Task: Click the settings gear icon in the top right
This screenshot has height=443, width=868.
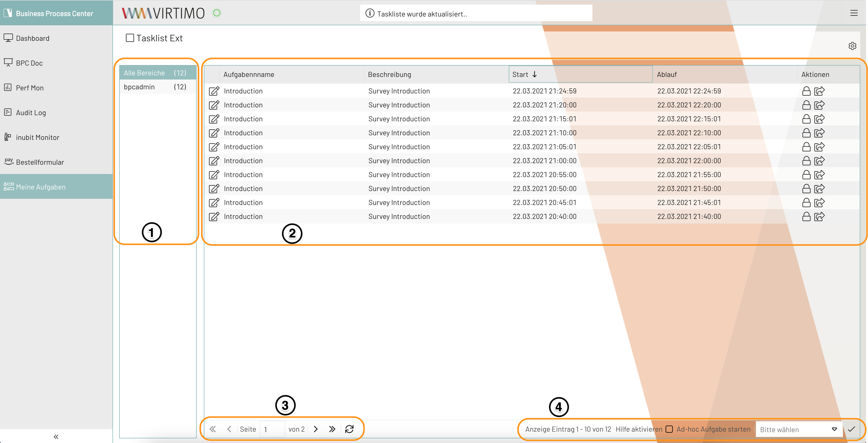Action: point(852,46)
